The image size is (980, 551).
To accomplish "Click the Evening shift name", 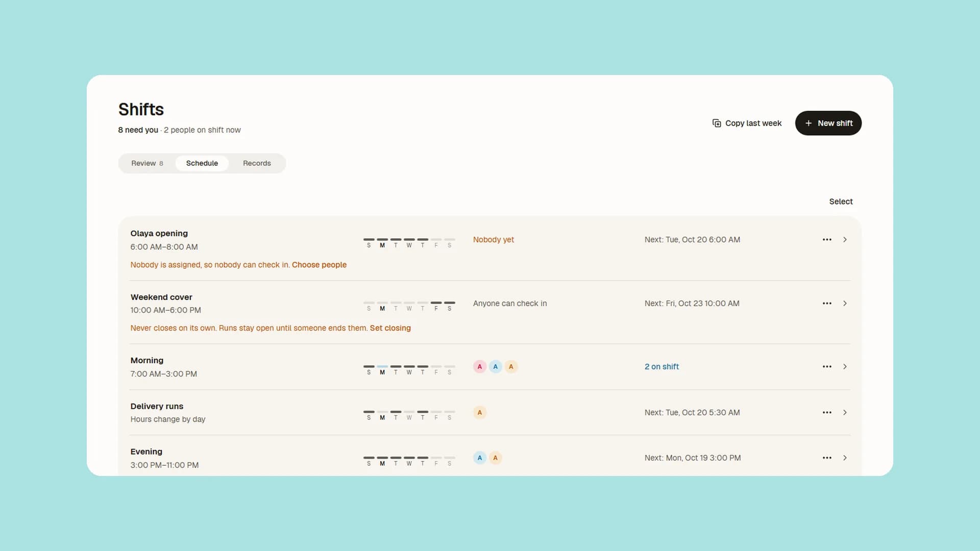I will pyautogui.click(x=146, y=452).
